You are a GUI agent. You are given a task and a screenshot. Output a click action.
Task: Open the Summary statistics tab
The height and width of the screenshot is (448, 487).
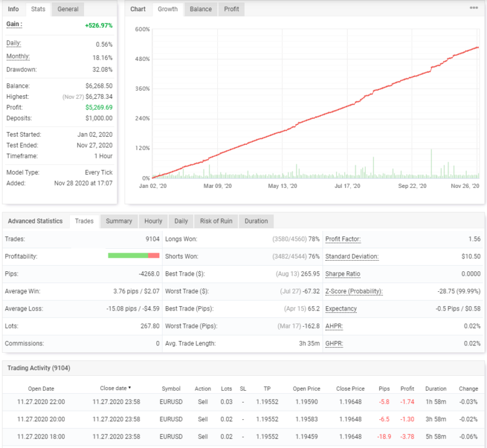point(118,221)
